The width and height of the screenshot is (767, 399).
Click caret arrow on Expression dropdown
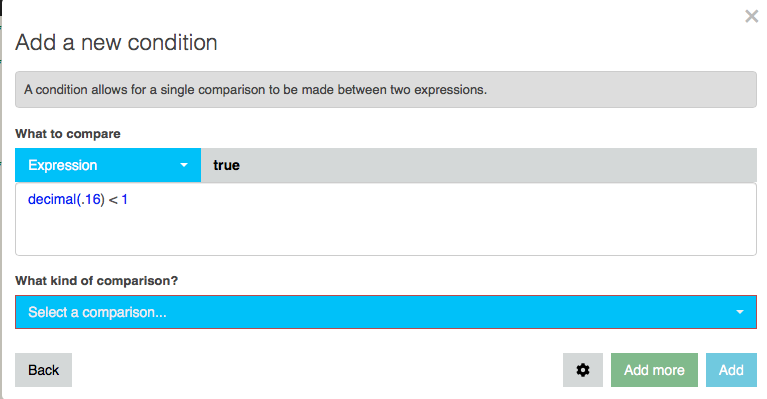coord(184,165)
